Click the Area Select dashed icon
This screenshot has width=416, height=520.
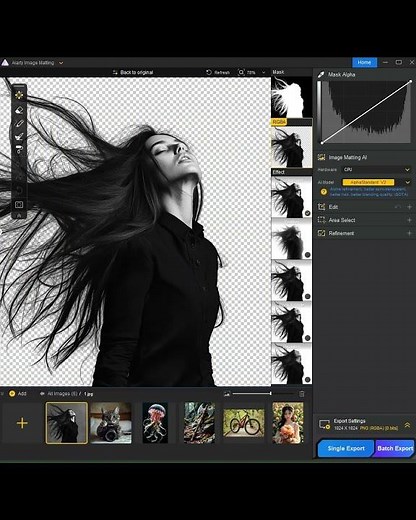pos(321,220)
